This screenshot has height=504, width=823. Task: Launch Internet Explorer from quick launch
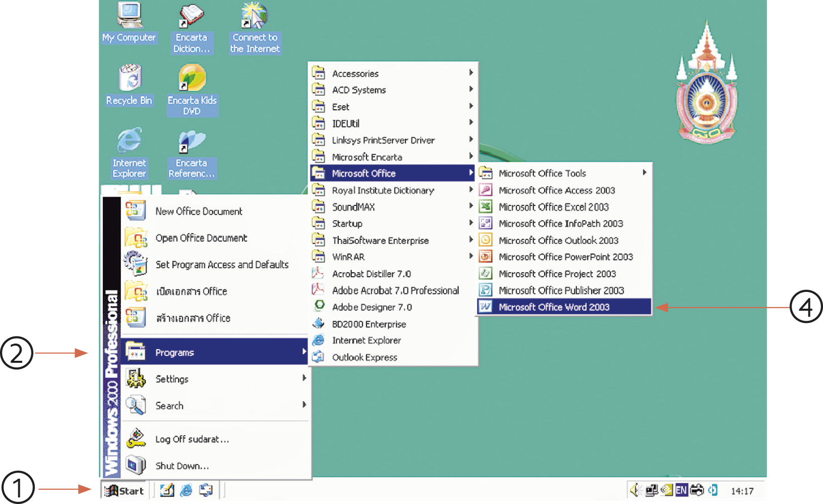coord(186,490)
